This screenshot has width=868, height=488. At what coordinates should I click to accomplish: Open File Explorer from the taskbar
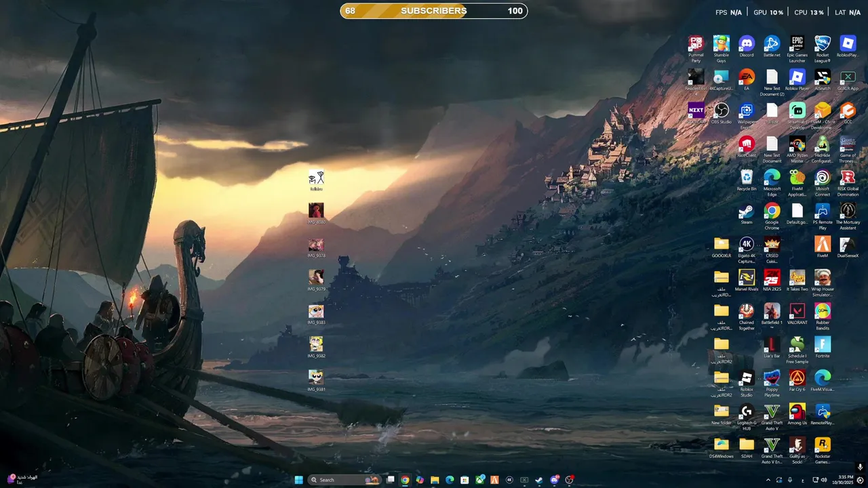pyautogui.click(x=435, y=480)
